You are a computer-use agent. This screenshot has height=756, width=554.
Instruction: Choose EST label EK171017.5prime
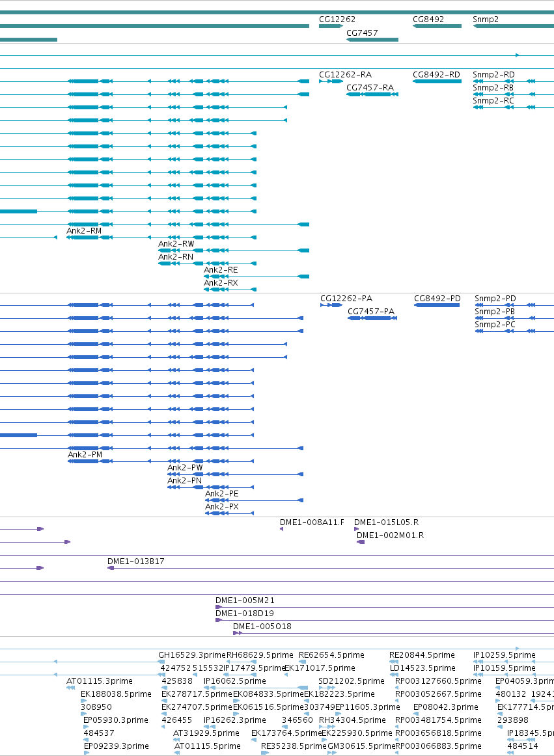click(x=320, y=668)
